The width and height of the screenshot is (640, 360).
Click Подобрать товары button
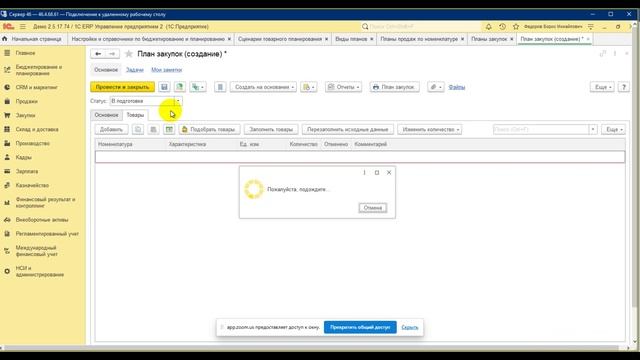coord(209,129)
